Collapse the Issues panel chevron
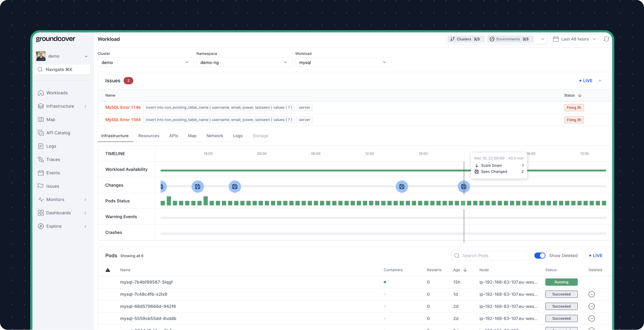The image size is (644, 330). [600, 80]
